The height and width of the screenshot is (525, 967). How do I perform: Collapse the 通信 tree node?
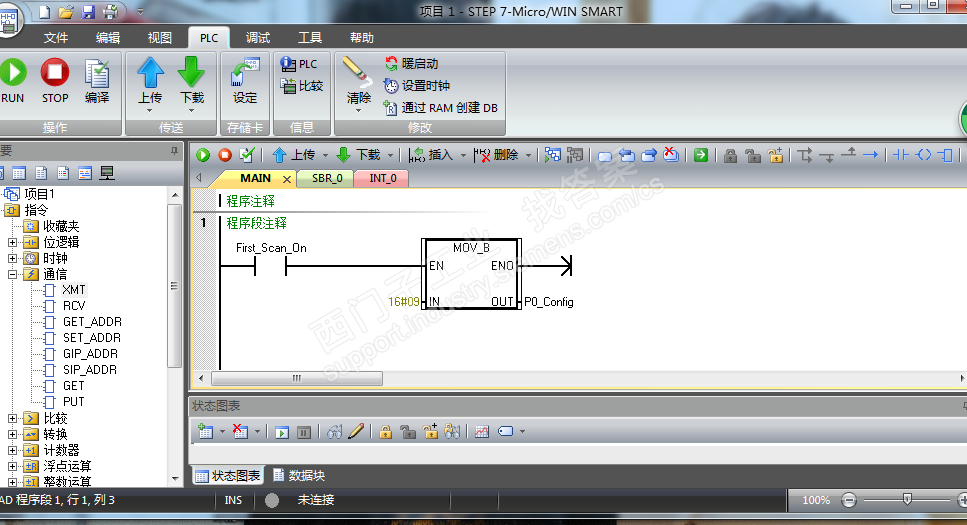point(12,275)
